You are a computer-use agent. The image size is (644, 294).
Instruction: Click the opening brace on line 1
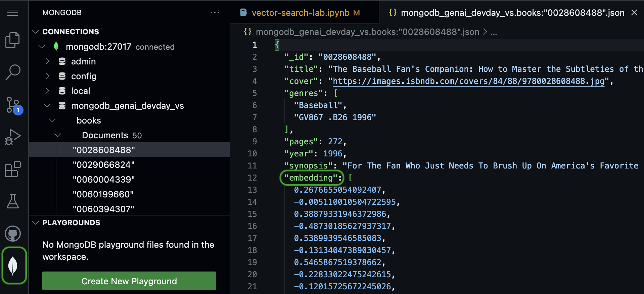pyautogui.click(x=277, y=45)
